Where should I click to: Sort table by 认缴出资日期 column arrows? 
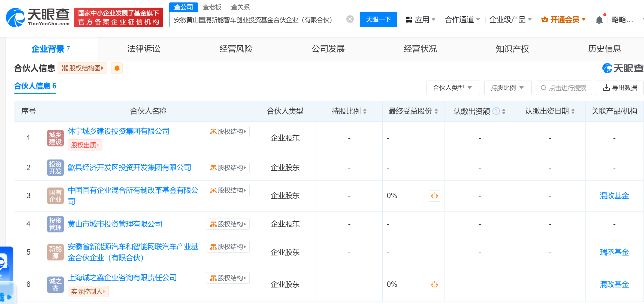click(x=573, y=111)
